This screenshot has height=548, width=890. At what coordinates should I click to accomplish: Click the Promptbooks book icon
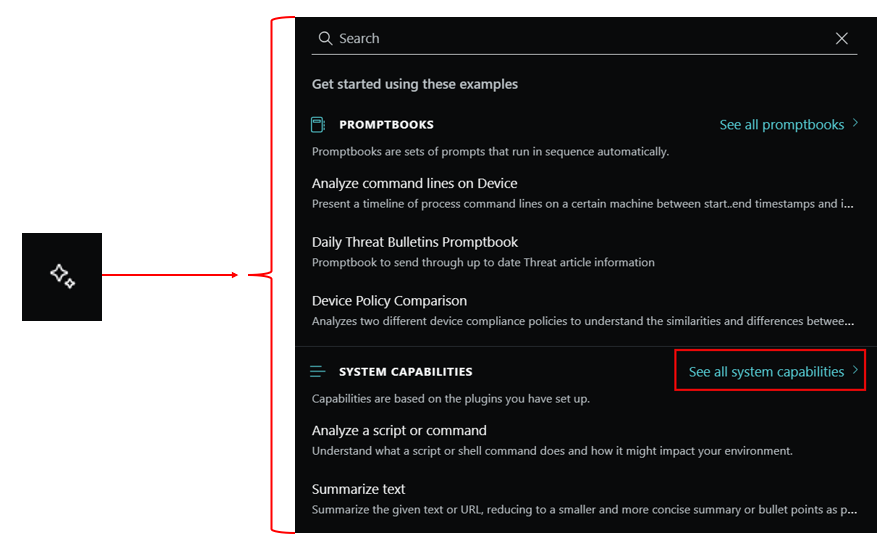point(318,125)
